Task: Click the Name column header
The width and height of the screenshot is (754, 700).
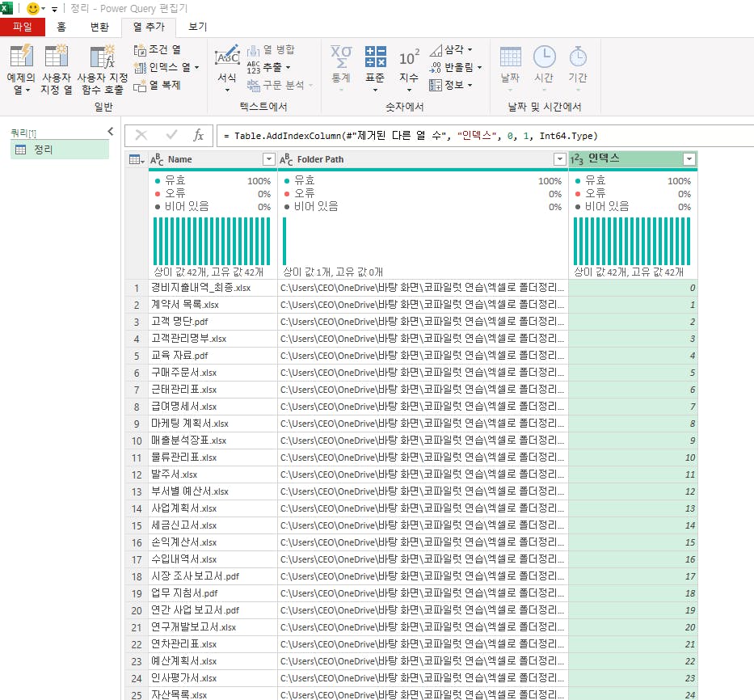Action: pyautogui.click(x=213, y=159)
